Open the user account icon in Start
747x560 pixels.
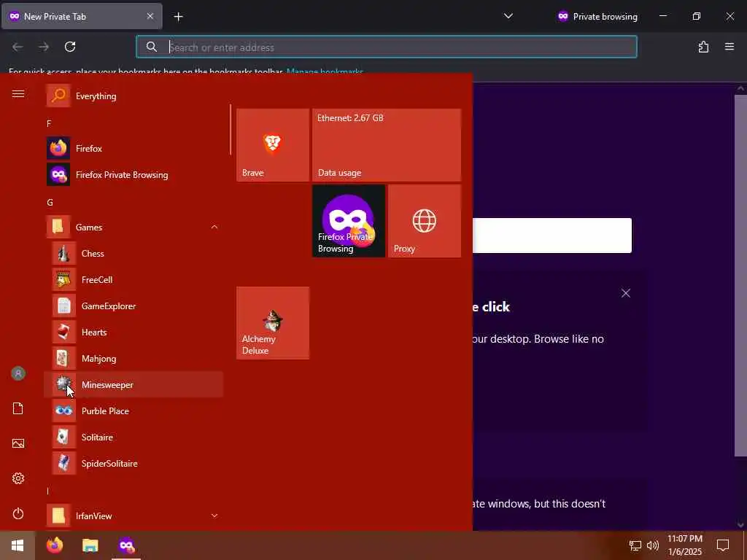(x=18, y=373)
